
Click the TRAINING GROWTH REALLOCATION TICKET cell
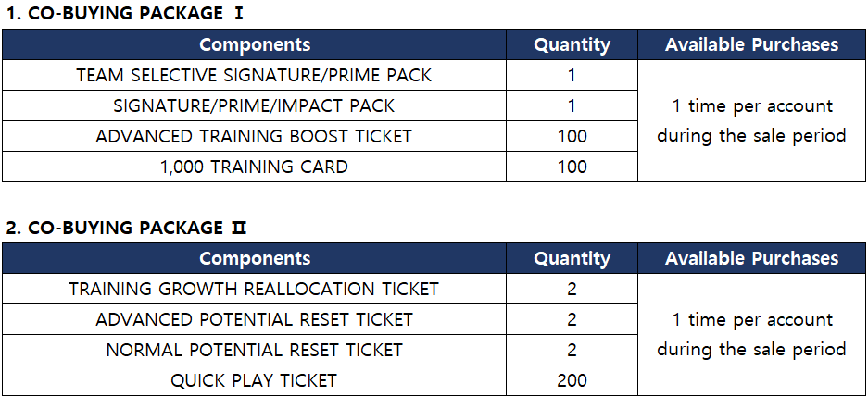click(x=255, y=289)
